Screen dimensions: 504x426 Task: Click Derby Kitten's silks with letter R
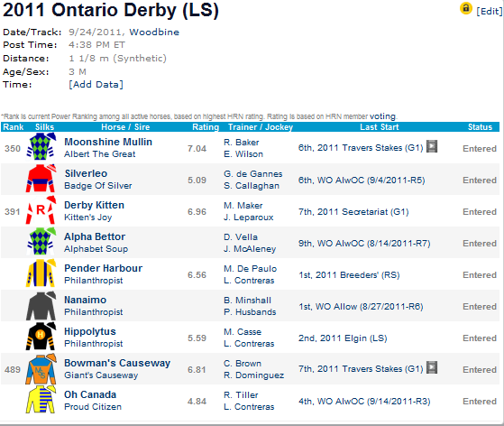(x=41, y=210)
